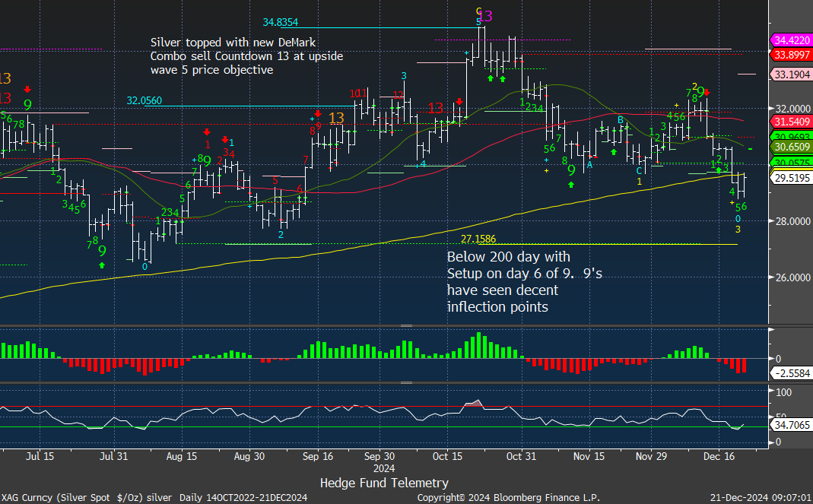
Task: Click the Dec 16 date label
Action: [x=719, y=456]
